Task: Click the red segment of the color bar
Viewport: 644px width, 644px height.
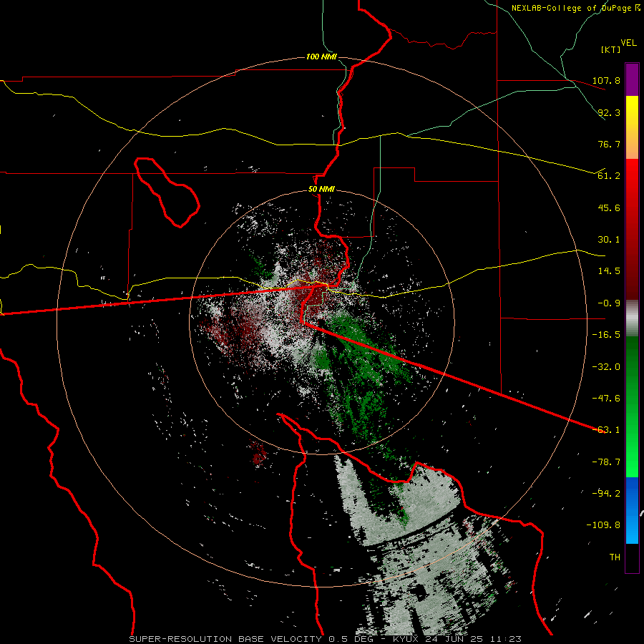Action: pyautogui.click(x=632, y=229)
